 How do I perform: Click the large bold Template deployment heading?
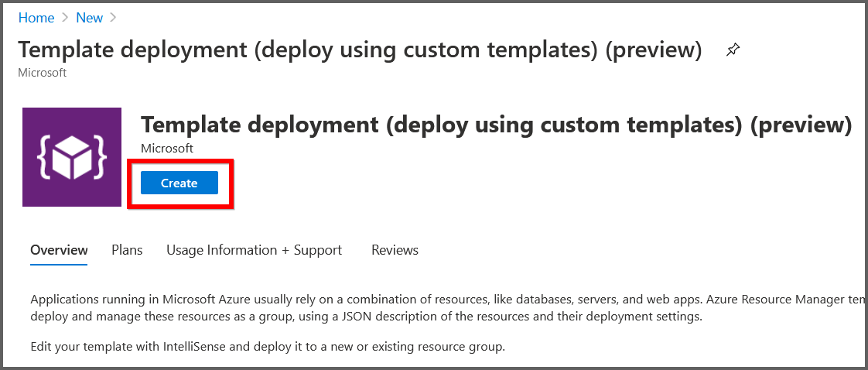[495, 125]
